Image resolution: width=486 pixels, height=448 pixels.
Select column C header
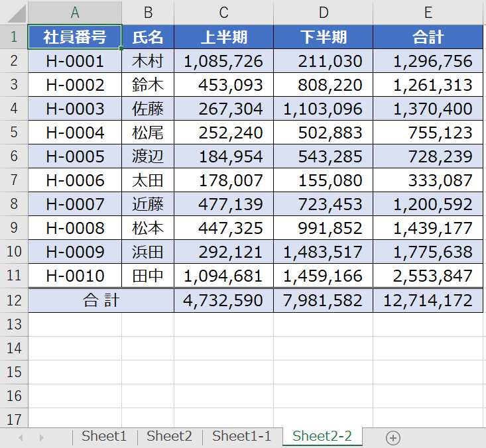pyautogui.click(x=223, y=12)
